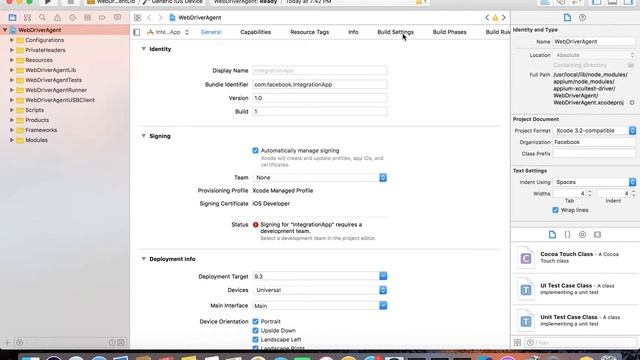Show the Quick Help inspector icon
Screen dimensions: 640x360
582,18
